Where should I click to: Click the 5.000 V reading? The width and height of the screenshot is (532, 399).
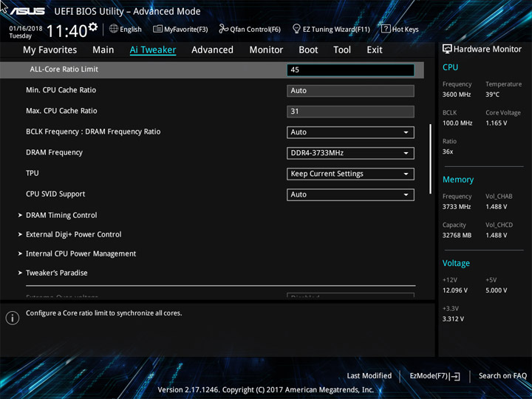coord(497,290)
